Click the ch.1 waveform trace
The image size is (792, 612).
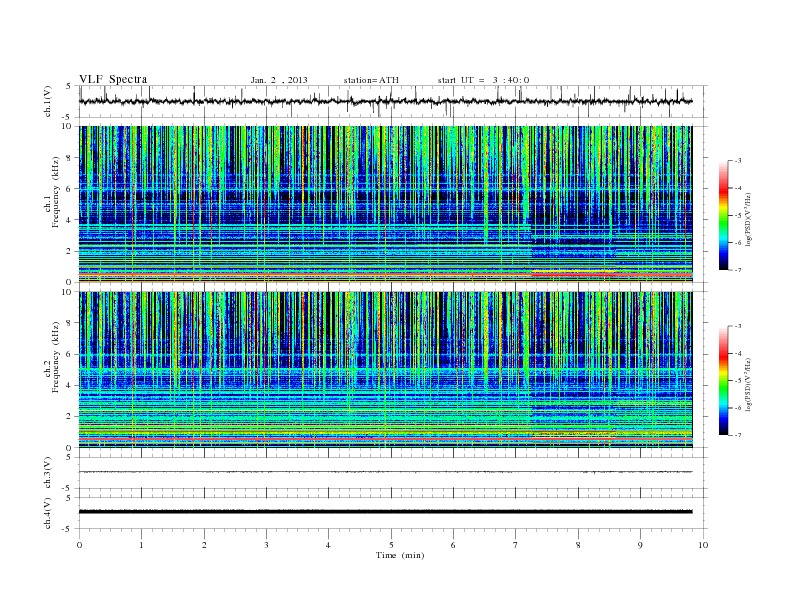(x=385, y=101)
